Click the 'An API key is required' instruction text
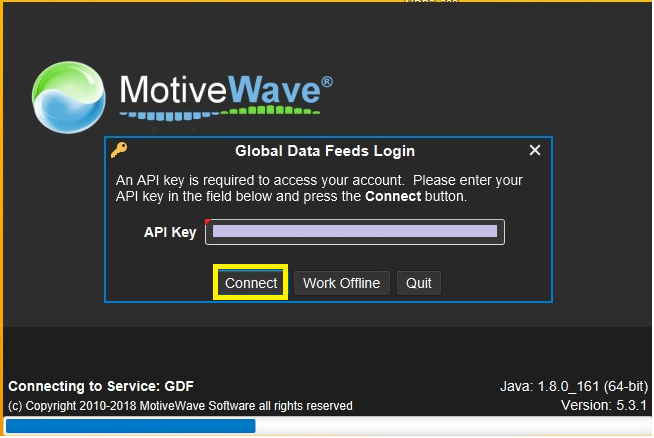The width and height of the screenshot is (654, 438). coord(319,188)
